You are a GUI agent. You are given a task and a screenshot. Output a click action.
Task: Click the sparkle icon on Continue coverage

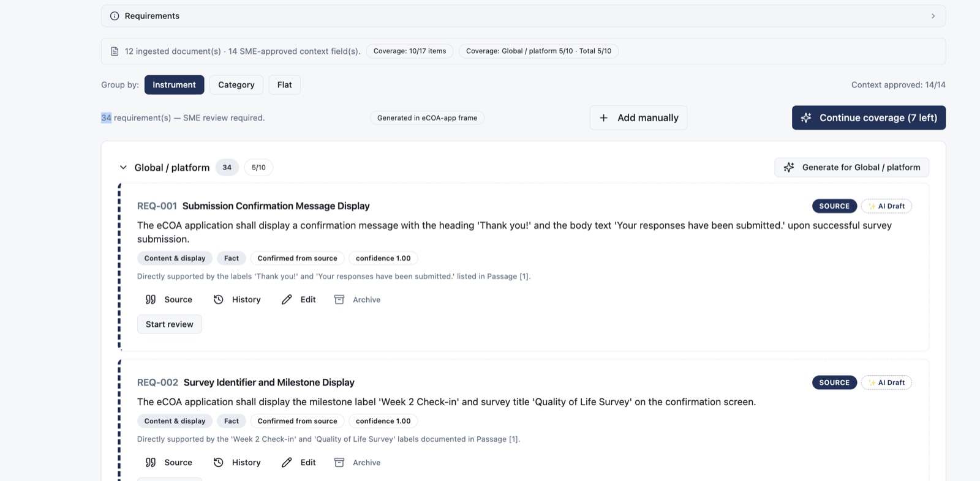coord(806,117)
